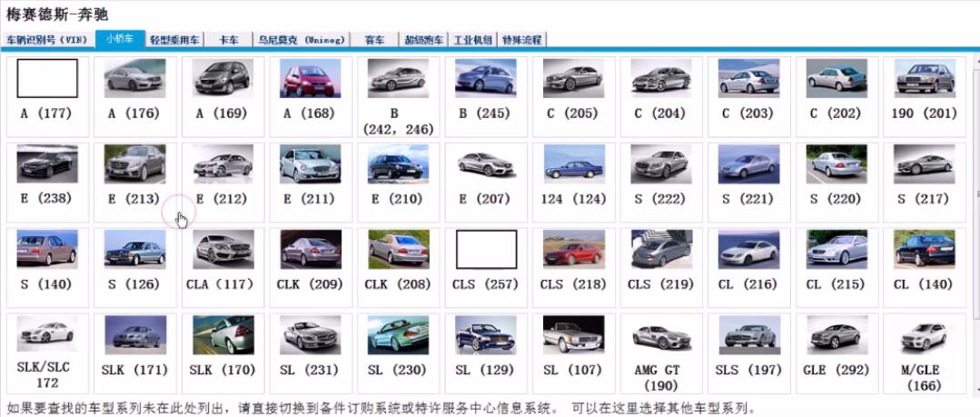Screen dimensions: 980x417
Task: Select the S (222) car image
Action: 661,164
